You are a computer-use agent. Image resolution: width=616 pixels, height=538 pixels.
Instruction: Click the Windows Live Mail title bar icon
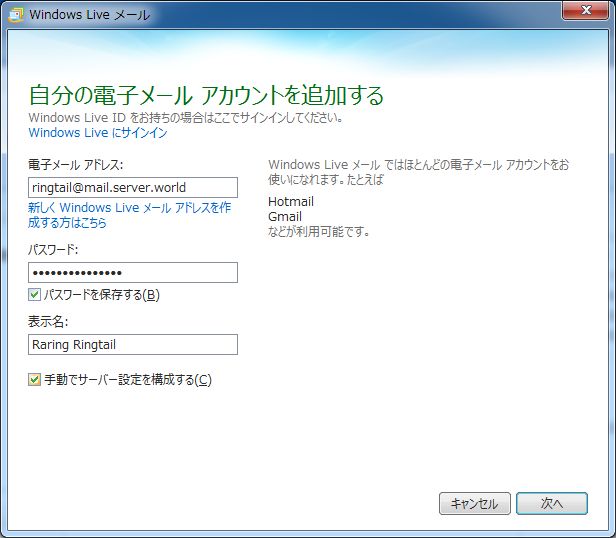15,15
